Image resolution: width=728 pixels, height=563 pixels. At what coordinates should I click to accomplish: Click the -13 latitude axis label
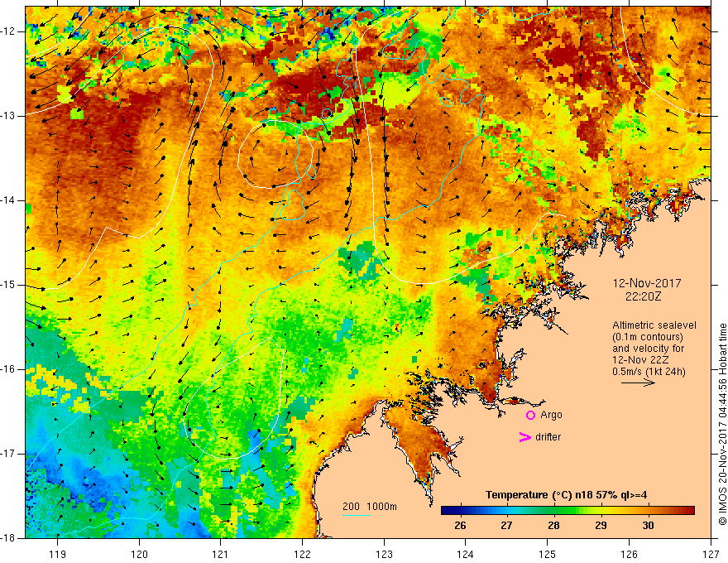(8, 116)
